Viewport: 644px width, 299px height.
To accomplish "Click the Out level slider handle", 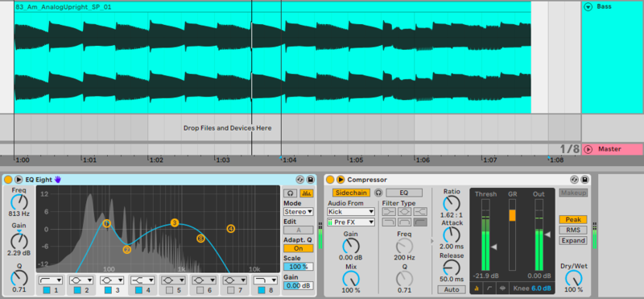I will click(x=547, y=235).
